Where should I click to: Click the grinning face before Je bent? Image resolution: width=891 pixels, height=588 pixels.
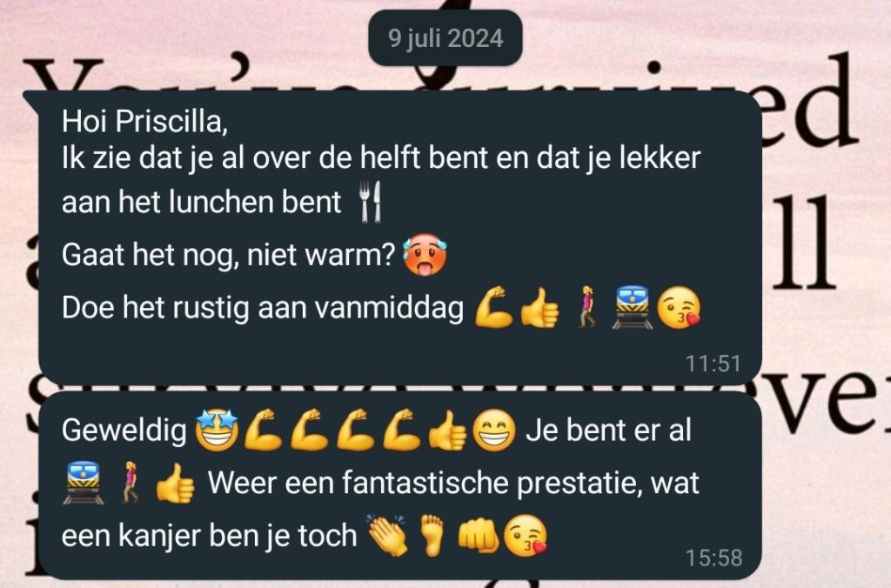point(494,430)
